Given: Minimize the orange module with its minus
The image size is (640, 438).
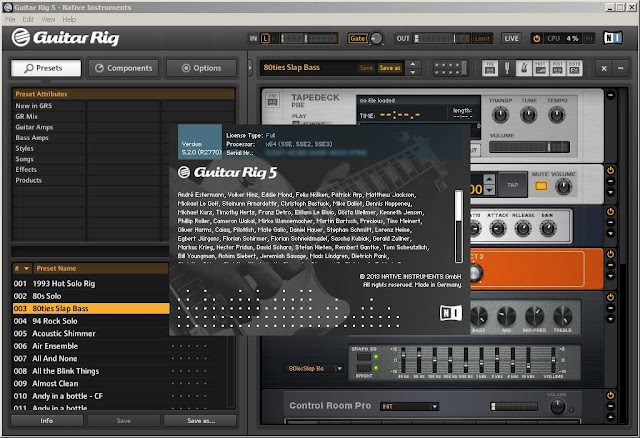Looking at the screenshot, I should click(x=611, y=265).
